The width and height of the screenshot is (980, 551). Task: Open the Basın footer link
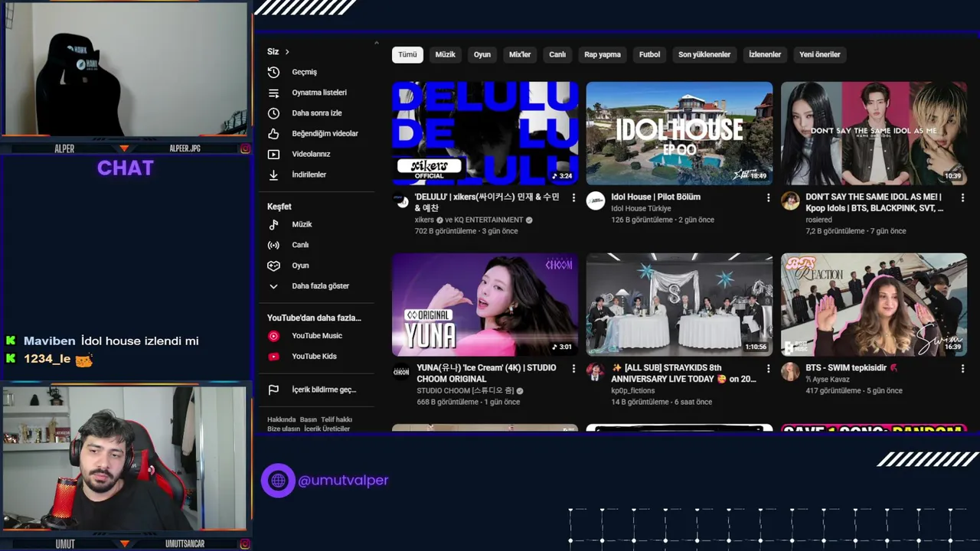coord(308,420)
